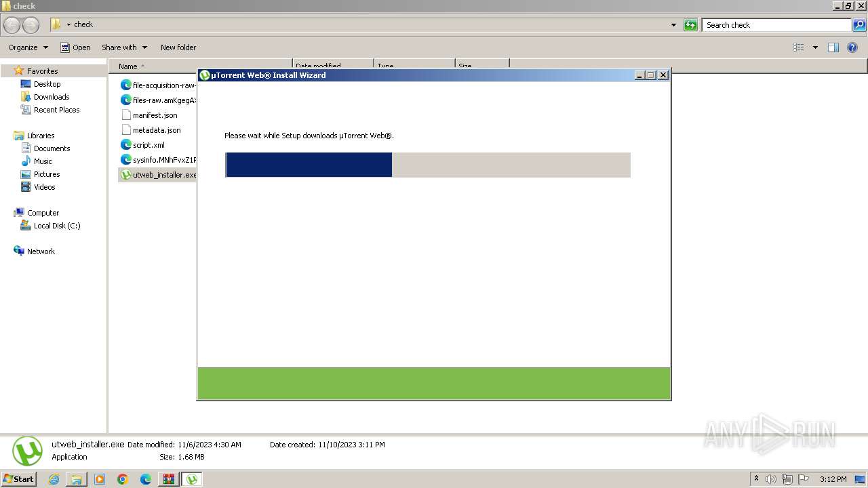Screen dimensions: 868x488
Task: Open Windows Media Player taskbar icon
Action: 100,479
